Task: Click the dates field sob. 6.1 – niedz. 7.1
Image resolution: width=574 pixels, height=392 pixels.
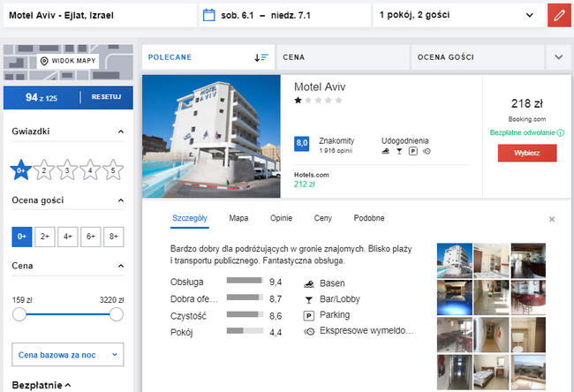Action: [x=285, y=15]
